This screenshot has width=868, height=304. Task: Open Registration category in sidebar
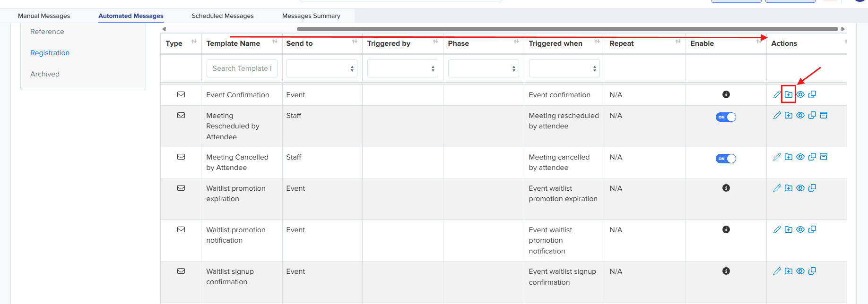point(50,53)
